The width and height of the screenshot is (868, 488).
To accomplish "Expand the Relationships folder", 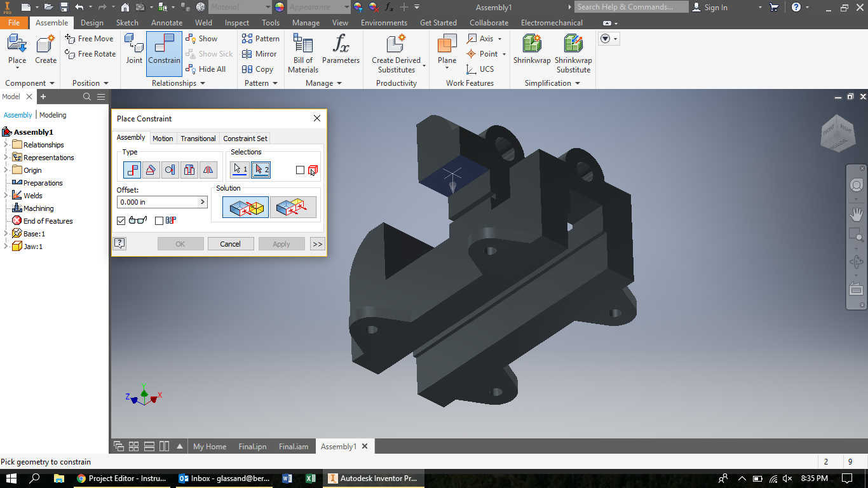I will 6,145.
